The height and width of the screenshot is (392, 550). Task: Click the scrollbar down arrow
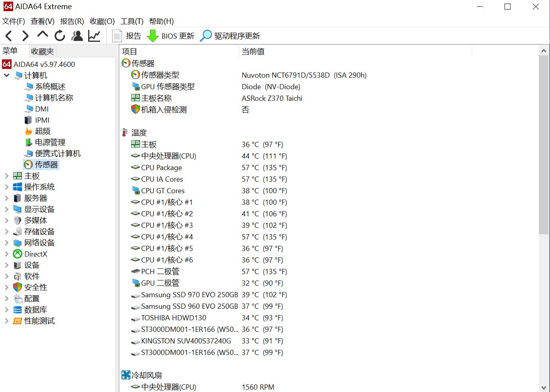coord(544,387)
